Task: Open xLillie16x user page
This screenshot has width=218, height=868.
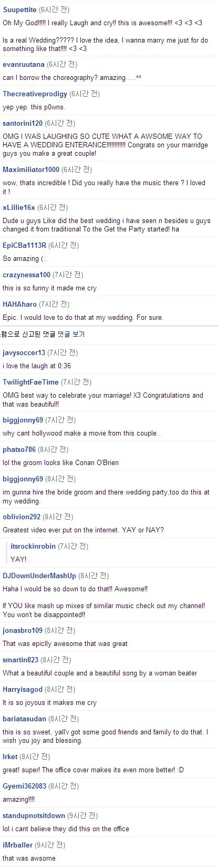Action: click(x=19, y=208)
